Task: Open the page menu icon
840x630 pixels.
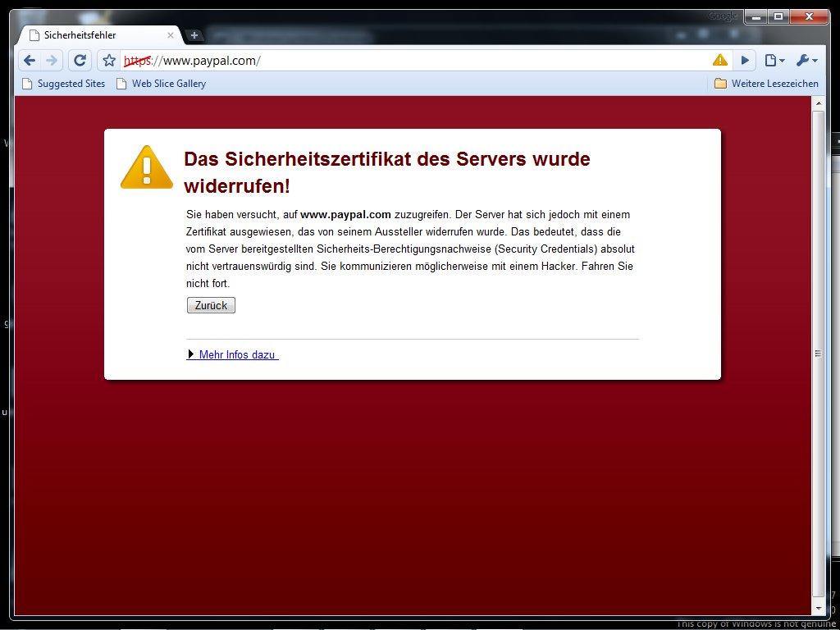Action: coord(774,61)
